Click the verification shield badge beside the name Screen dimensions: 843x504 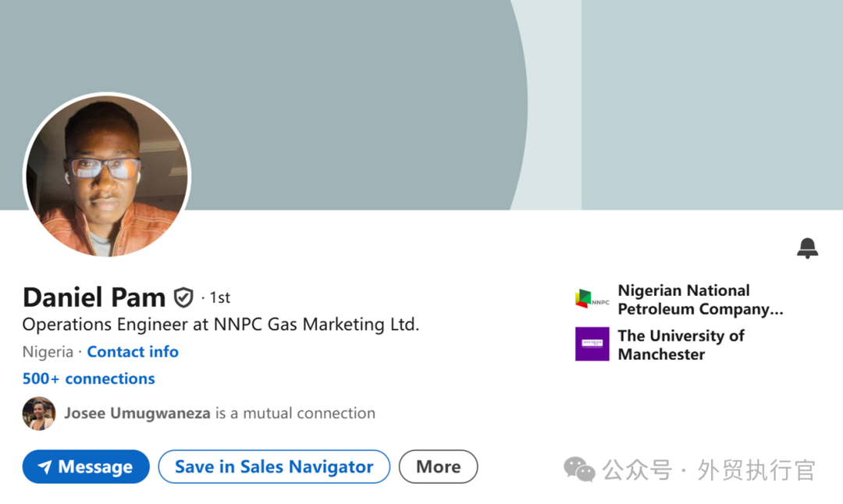click(x=183, y=297)
